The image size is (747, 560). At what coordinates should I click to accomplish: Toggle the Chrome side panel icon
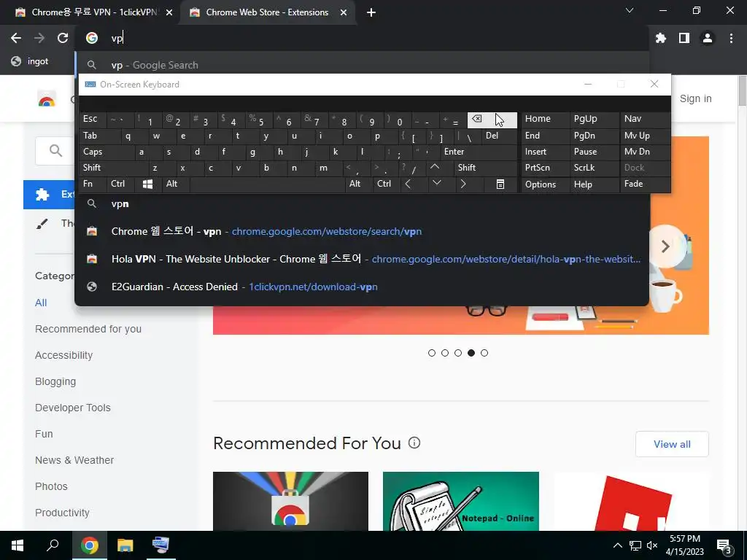tap(684, 38)
